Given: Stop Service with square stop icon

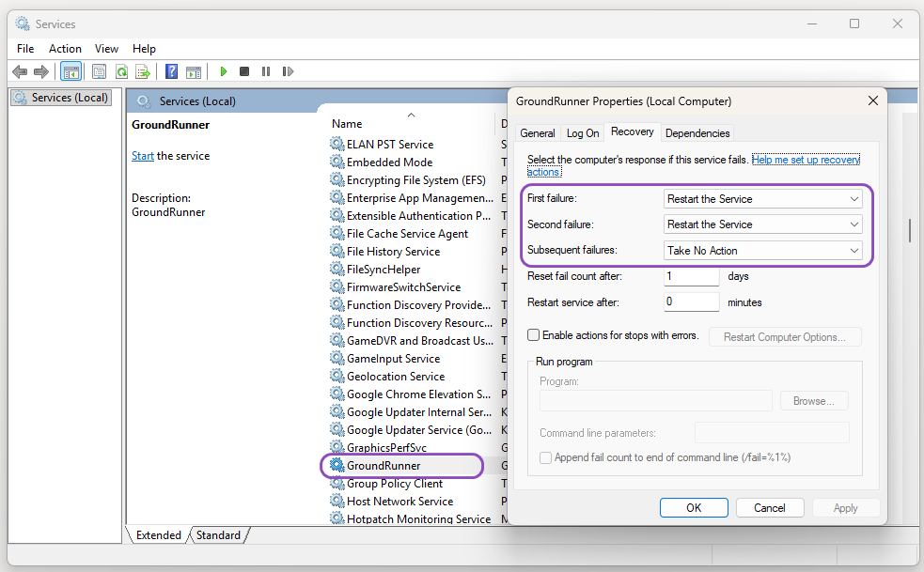Looking at the screenshot, I should [244, 71].
